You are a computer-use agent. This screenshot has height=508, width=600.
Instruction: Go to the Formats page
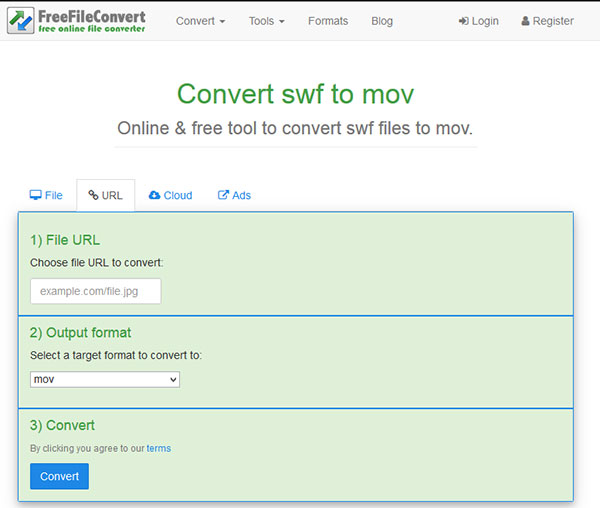328,21
